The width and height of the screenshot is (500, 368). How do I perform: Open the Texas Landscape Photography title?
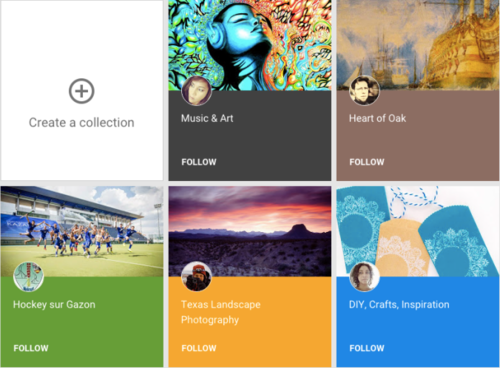pos(221,312)
